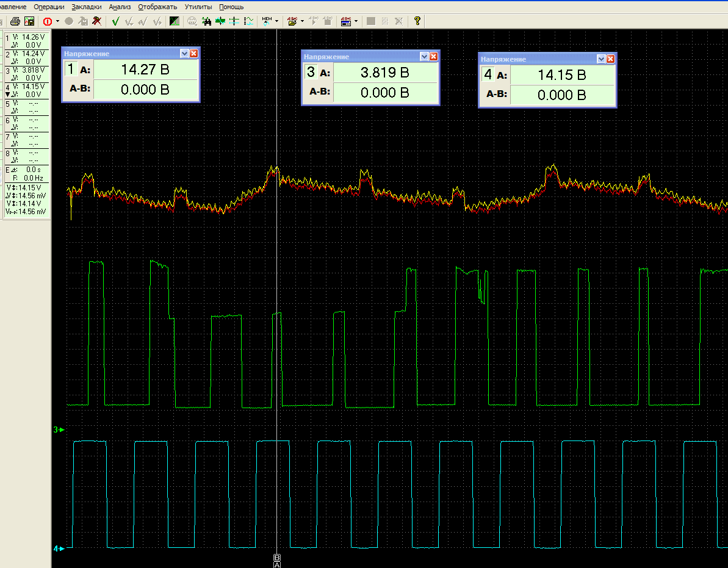The height and width of the screenshot is (568, 728).
Task: Click the 14.27 В reading field
Action: tap(145, 70)
